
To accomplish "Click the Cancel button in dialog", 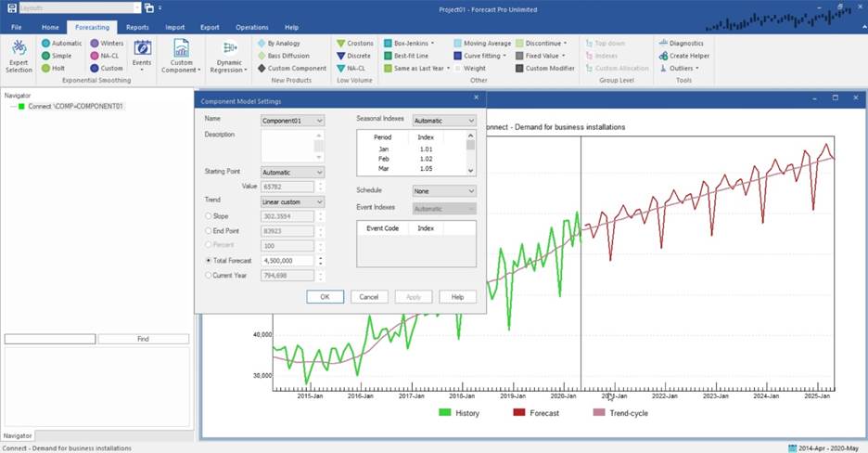I will point(369,297).
